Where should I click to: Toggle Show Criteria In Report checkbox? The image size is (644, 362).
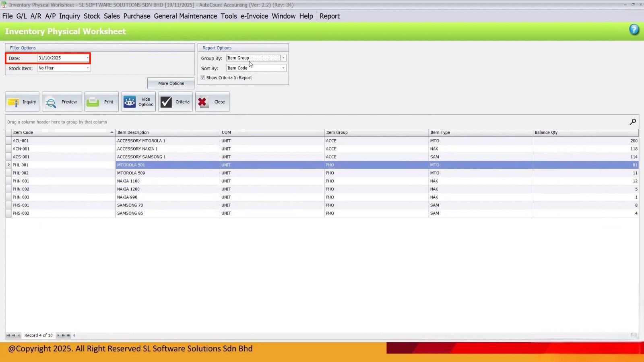pos(203,78)
